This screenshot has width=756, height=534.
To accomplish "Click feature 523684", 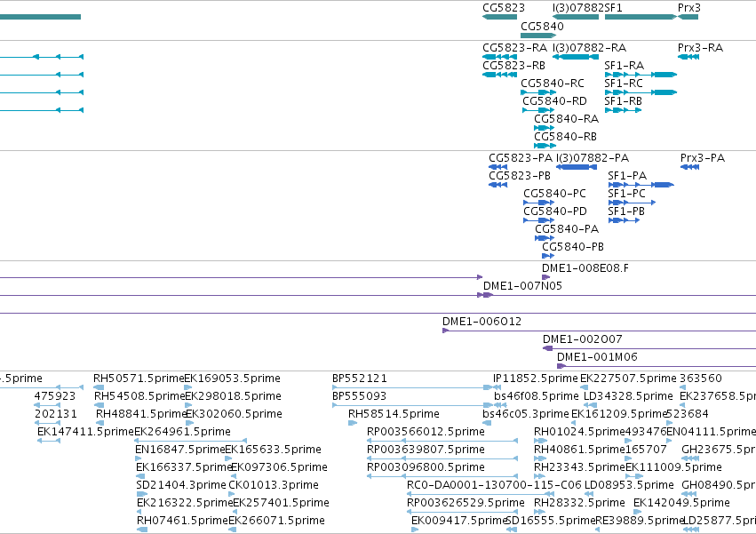I will (x=669, y=423).
